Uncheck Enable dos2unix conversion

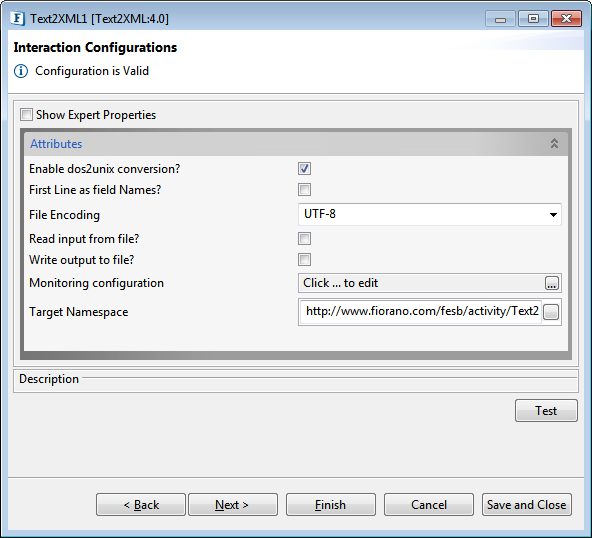304,169
